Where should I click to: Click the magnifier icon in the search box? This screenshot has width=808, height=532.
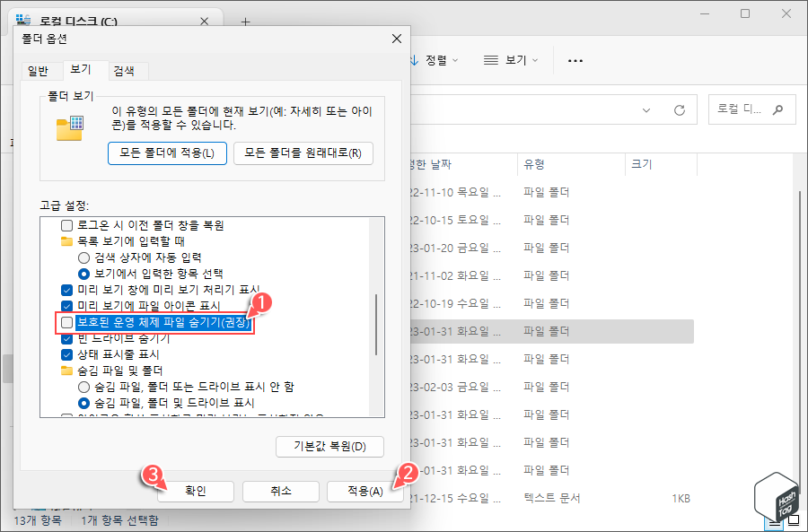(777, 109)
